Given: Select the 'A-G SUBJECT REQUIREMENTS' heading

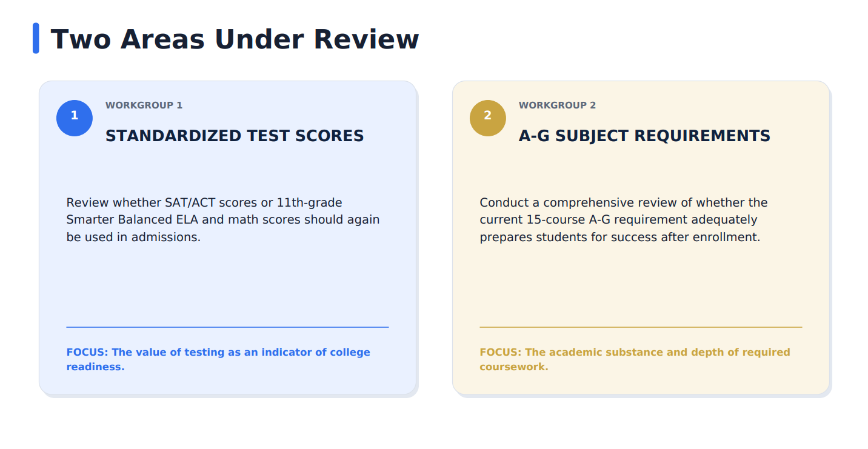Looking at the screenshot, I should pos(644,136).
